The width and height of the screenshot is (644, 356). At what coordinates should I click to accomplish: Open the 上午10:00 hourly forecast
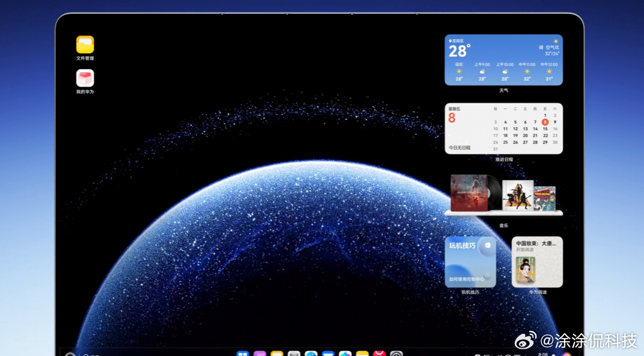[x=505, y=71]
